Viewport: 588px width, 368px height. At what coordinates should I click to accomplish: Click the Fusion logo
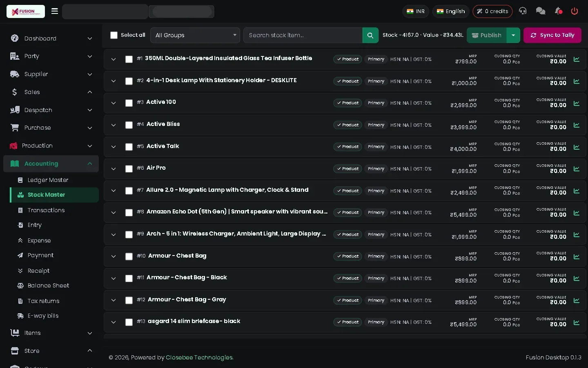[x=26, y=11]
